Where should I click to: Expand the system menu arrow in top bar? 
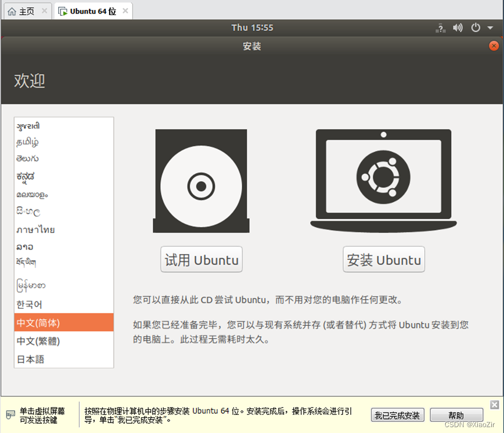pyautogui.click(x=490, y=28)
